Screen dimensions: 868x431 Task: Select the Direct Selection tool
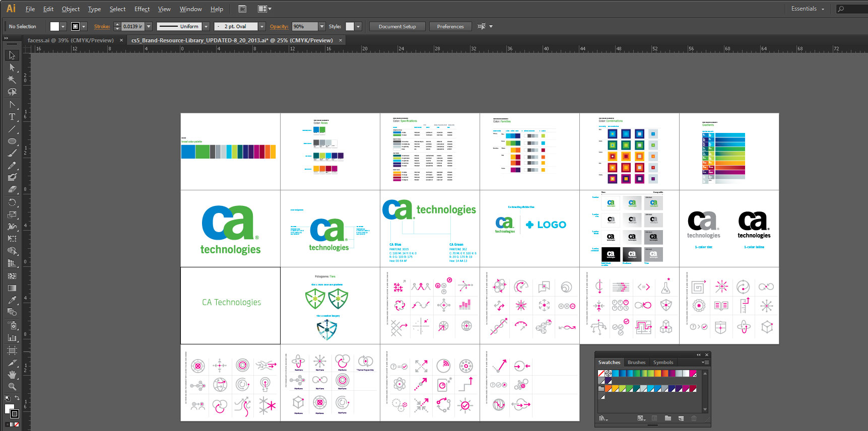click(x=12, y=67)
